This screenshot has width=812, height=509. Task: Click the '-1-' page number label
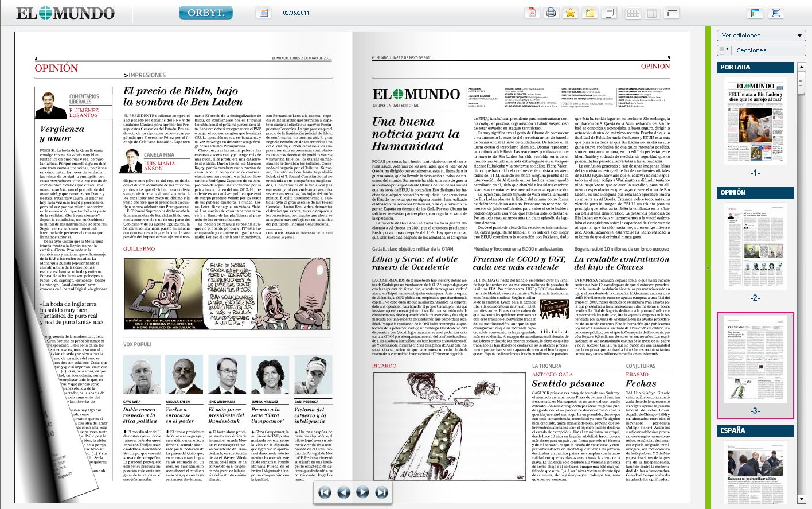click(755, 172)
